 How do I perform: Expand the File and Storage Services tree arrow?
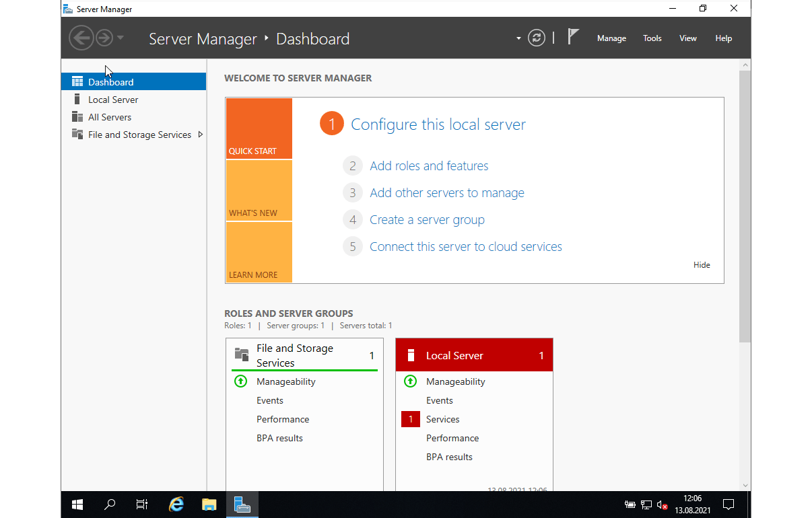(201, 134)
